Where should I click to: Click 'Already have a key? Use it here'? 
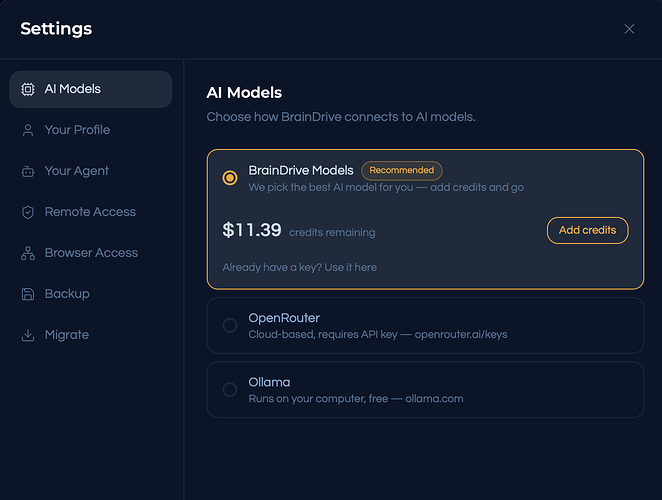(x=299, y=267)
